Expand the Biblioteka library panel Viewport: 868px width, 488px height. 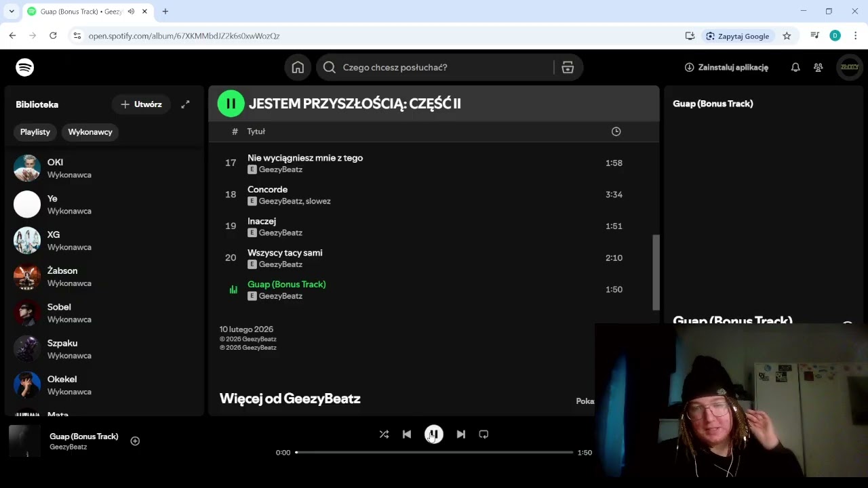[185, 104]
